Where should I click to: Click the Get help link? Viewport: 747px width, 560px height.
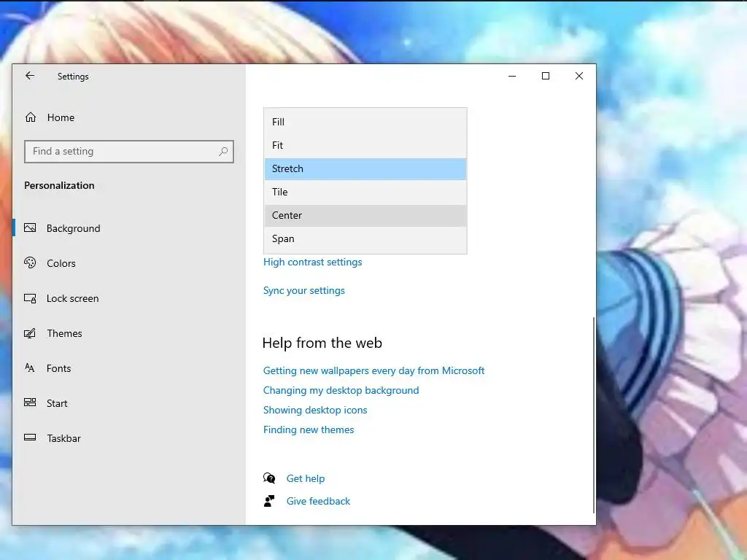coord(306,478)
